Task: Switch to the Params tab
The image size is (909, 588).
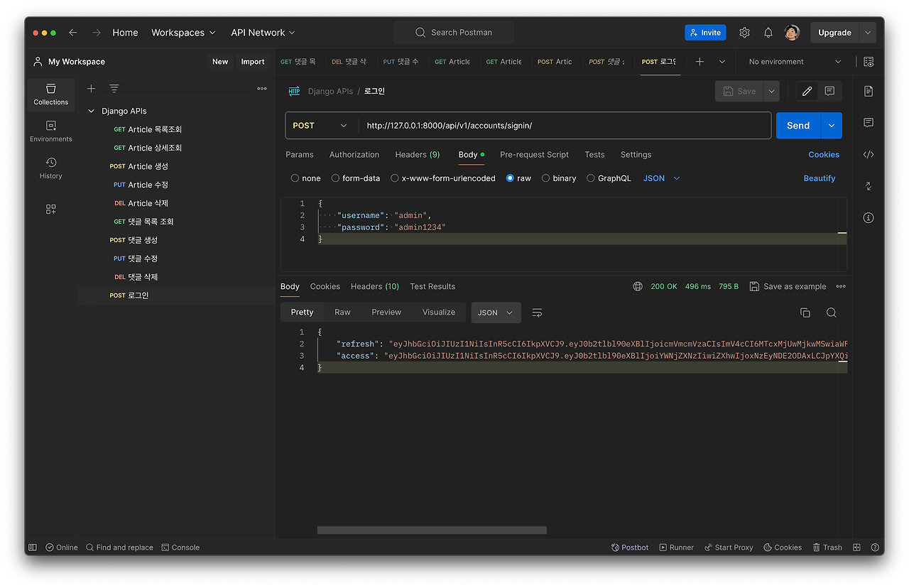Action: click(x=299, y=155)
